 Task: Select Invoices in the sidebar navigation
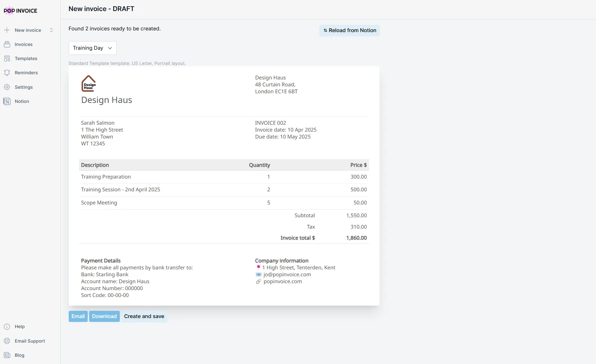23,44
